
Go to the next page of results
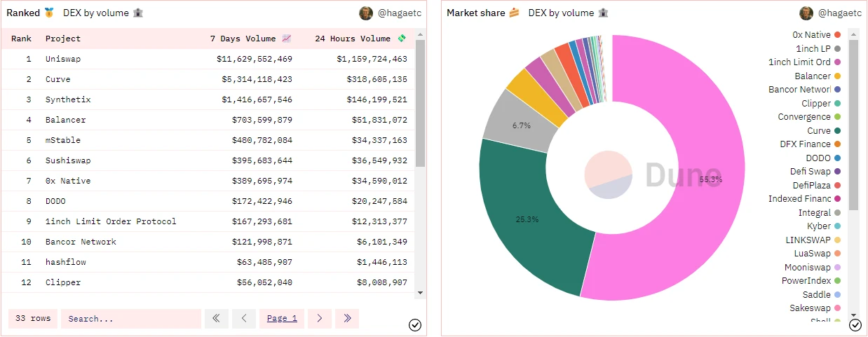(319, 318)
